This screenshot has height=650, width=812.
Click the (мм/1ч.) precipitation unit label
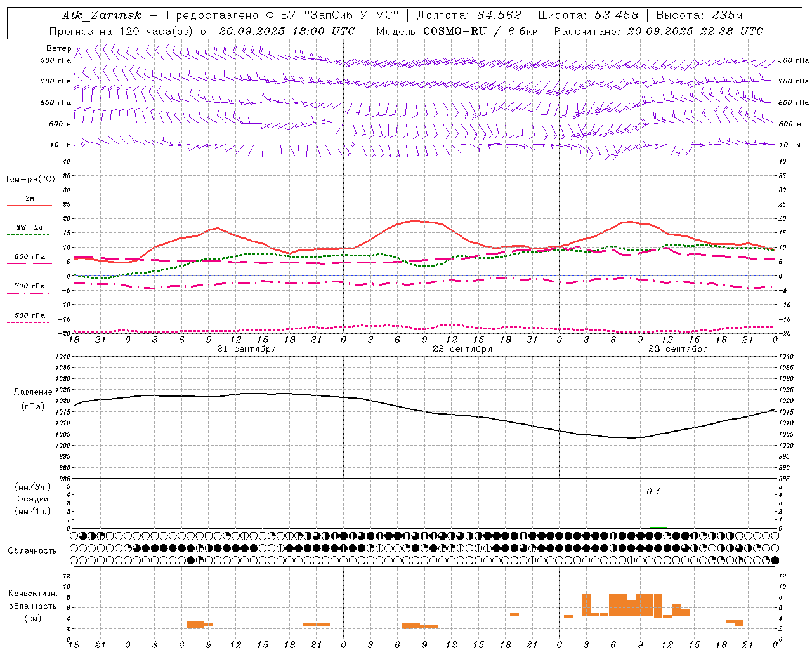click(x=33, y=511)
